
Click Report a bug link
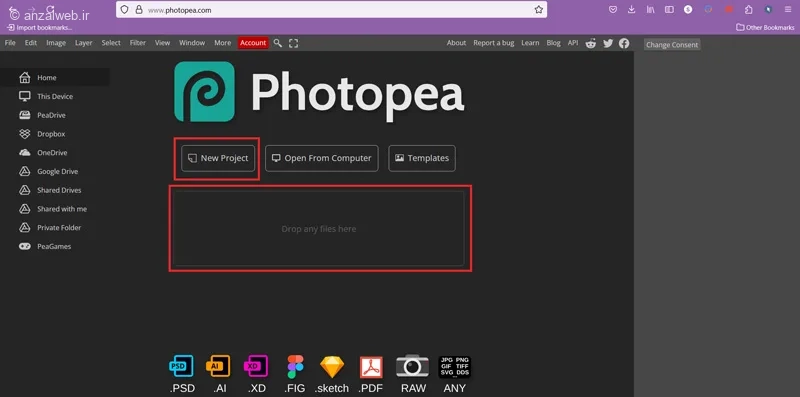coord(494,43)
